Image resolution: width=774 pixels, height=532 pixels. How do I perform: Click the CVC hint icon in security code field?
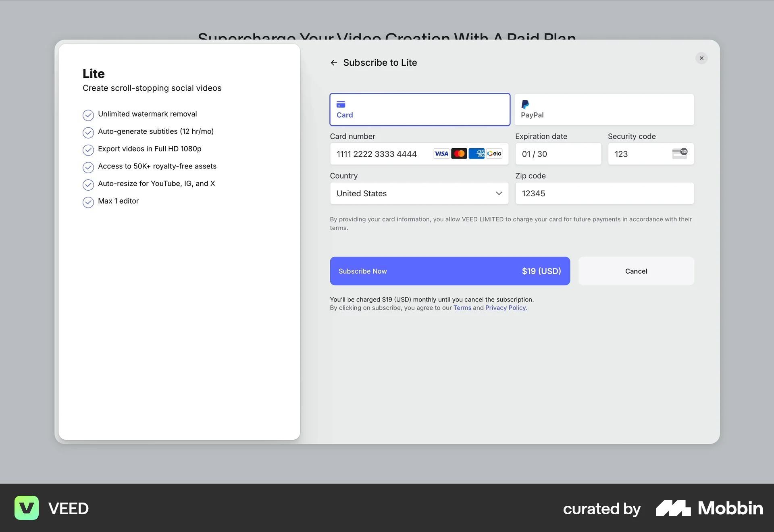[680, 153]
